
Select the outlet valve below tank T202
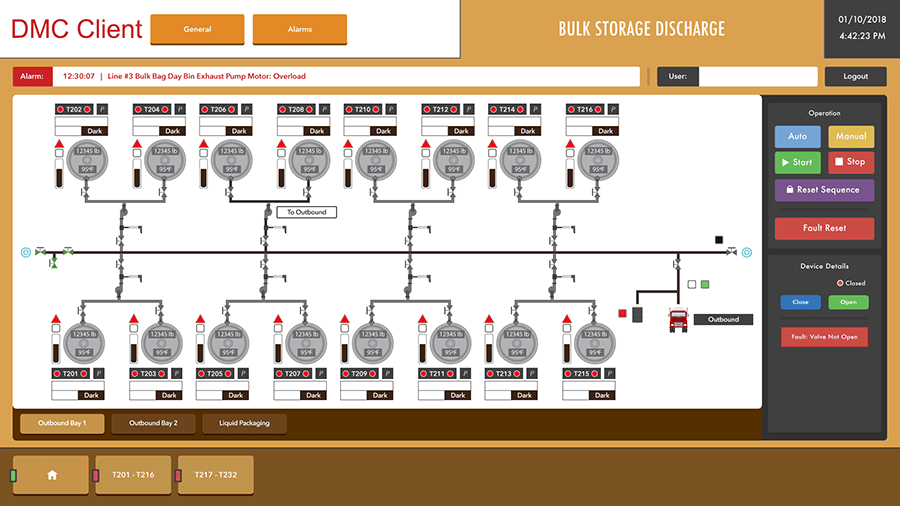(86, 194)
